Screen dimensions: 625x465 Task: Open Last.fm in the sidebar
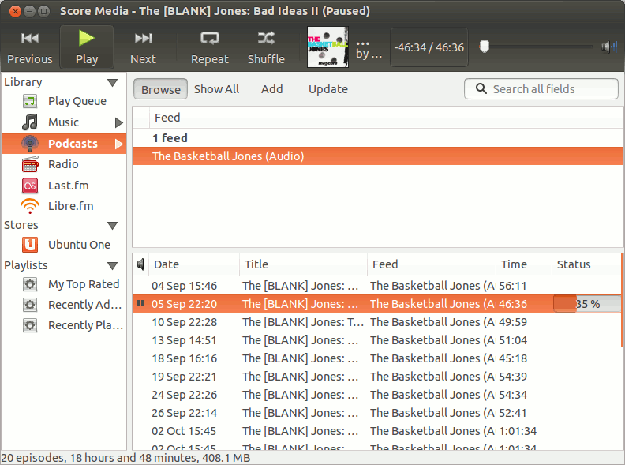pyautogui.click(x=64, y=185)
